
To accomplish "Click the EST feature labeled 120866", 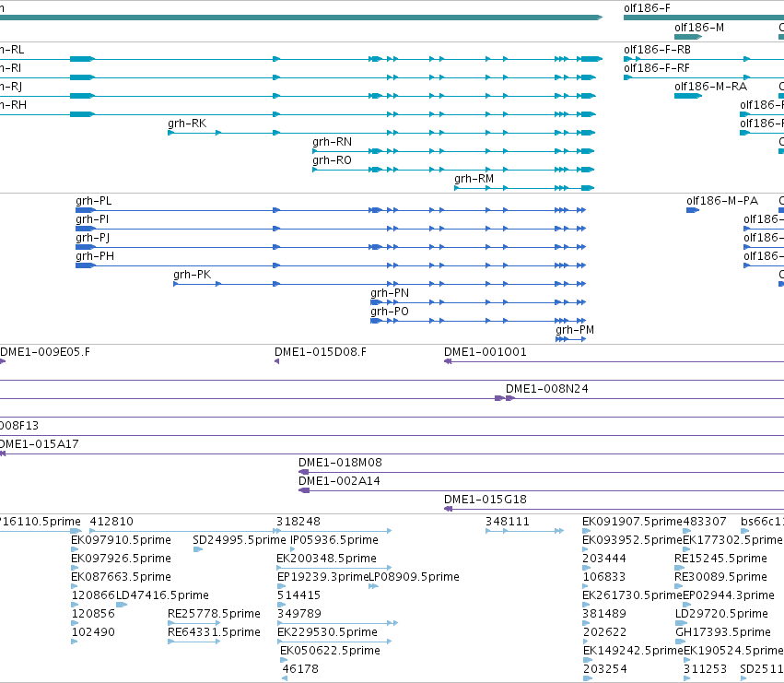I will click(93, 595).
